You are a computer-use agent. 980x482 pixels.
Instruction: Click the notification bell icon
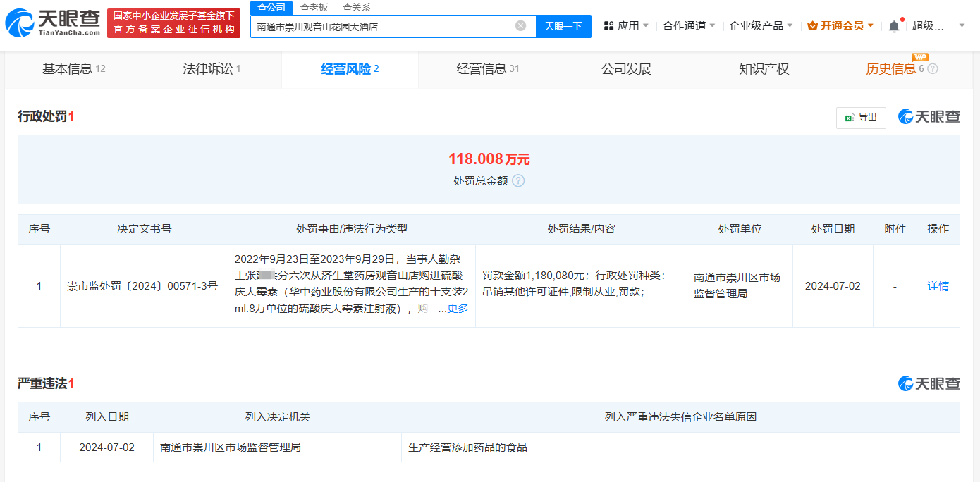point(894,25)
